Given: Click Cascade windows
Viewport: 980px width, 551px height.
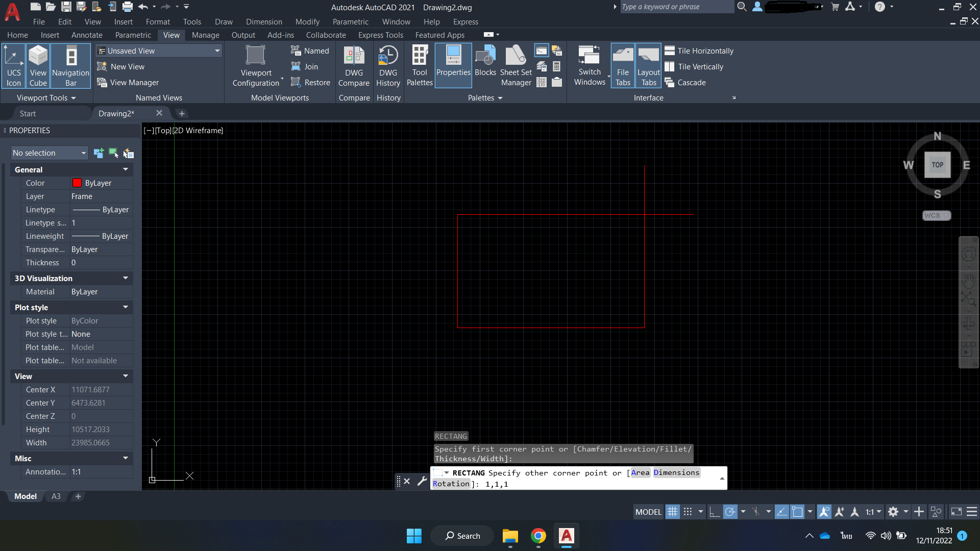Looking at the screenshot, I should (x=685, y=82).
